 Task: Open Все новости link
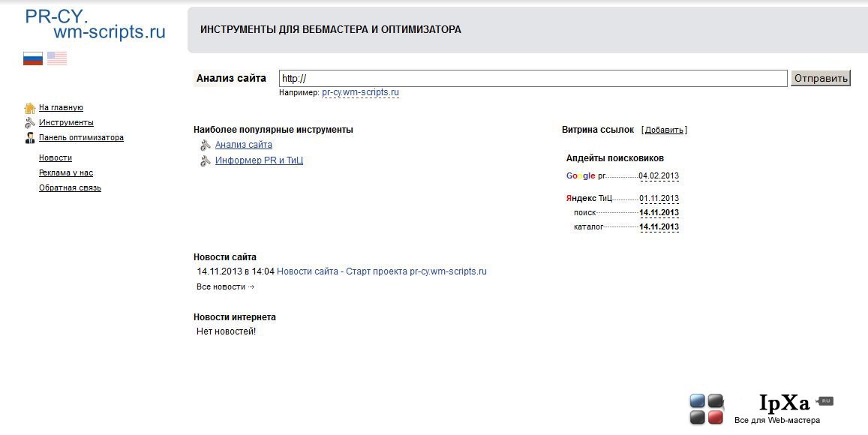(225, 286)
